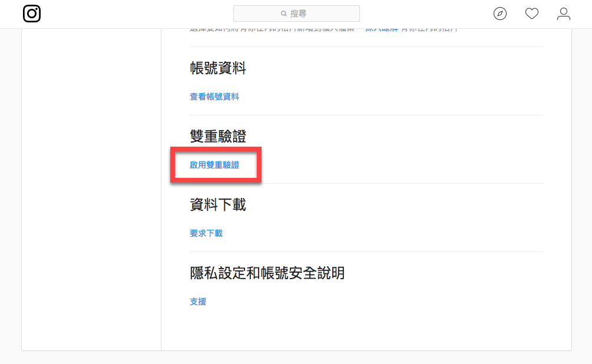This screenshot has height=364, width=592.
Task: Open the Explore compass icon
Action: [x=500, y=14]
